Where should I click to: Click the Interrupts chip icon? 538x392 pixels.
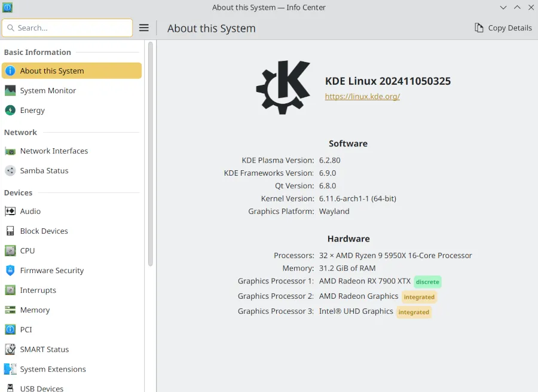[x=10, y=290]
